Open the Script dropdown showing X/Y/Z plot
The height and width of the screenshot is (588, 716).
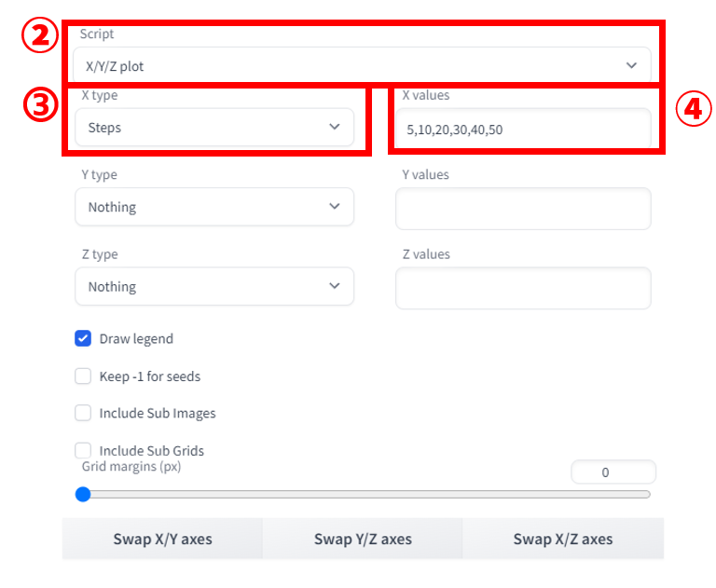pyautogui.click(x=362, y=66)
